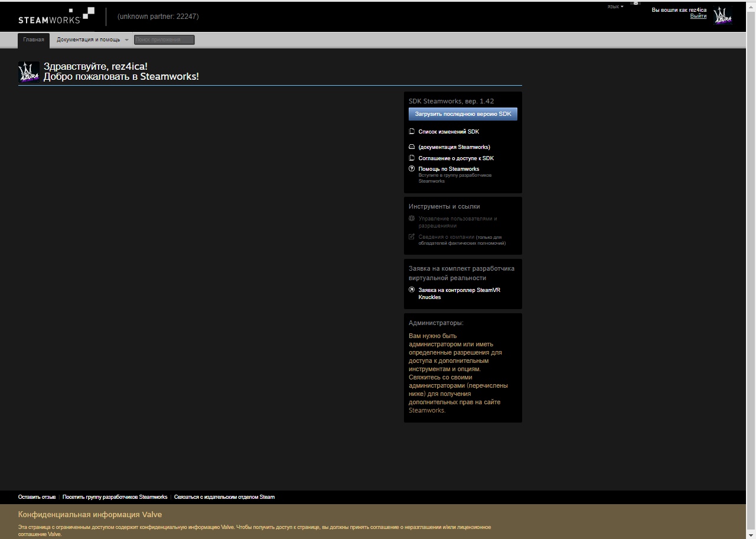The image size is (756, 539).
Task: Click the arrow icon beside SteamVR Knuckles request
Action: [412, 290]
